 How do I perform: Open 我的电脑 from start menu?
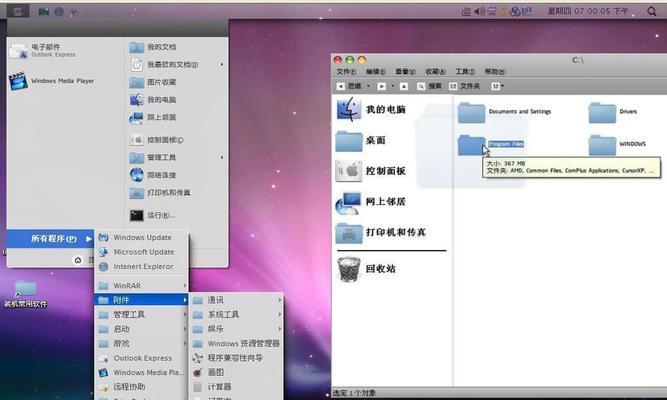[153, 100]
